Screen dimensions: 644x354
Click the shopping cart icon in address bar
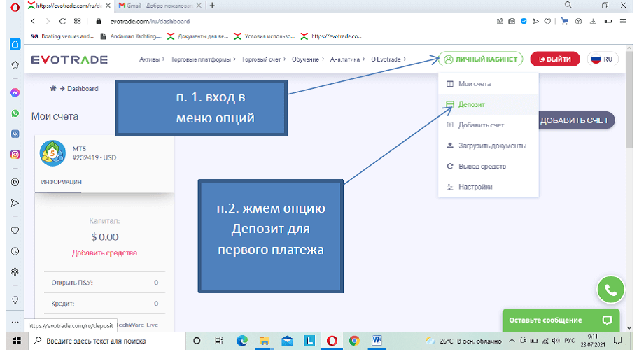(x=566, y=21)
